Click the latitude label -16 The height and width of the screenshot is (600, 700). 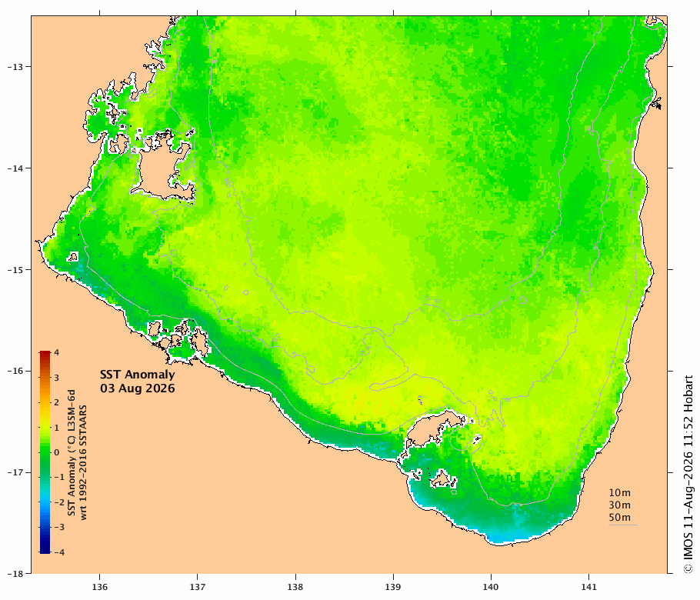15,371
